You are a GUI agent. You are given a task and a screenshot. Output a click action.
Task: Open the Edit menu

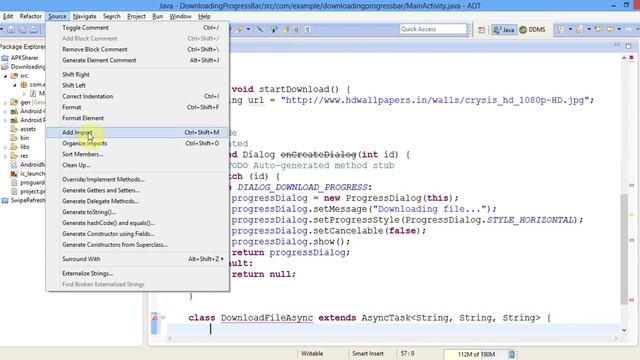point(8,16)
